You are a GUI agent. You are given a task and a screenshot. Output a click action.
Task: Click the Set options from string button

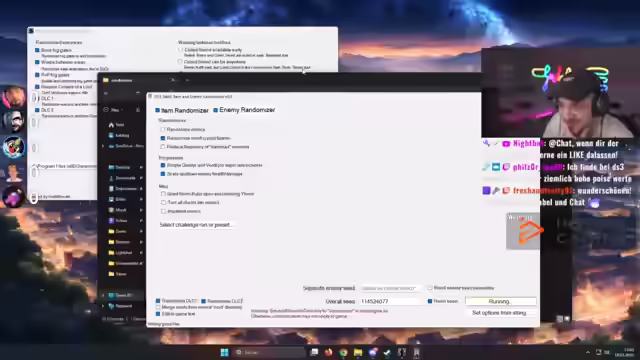499,313
